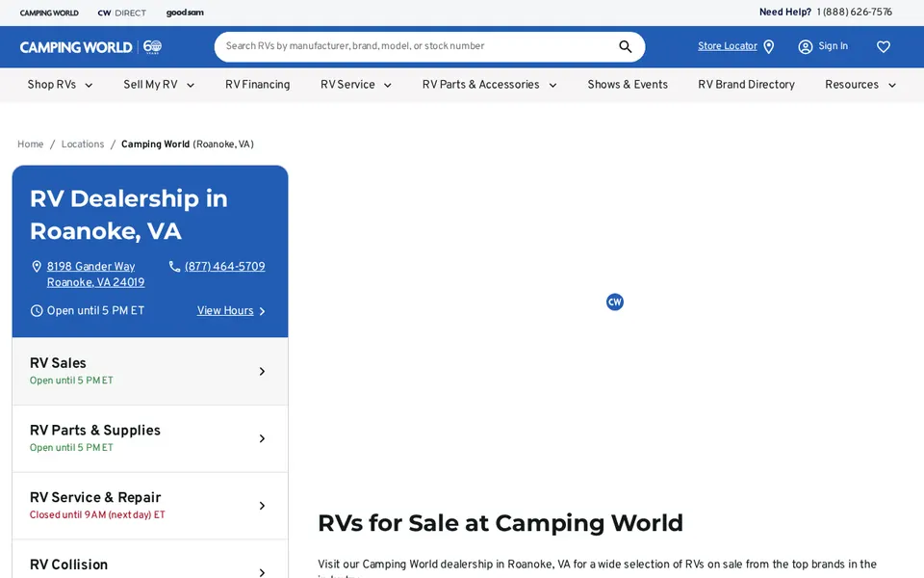Open RV Service & Repair row arrow

click(x=262, y=506)
